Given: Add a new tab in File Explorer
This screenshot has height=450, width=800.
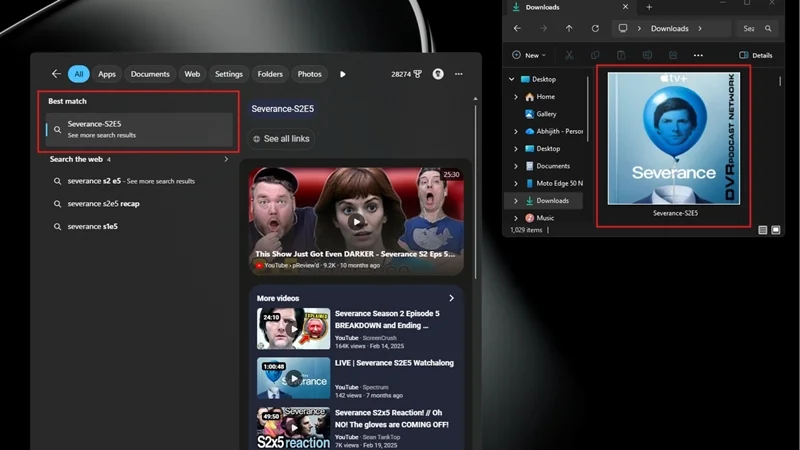Looking at the screenshot, I should [649, 7].
